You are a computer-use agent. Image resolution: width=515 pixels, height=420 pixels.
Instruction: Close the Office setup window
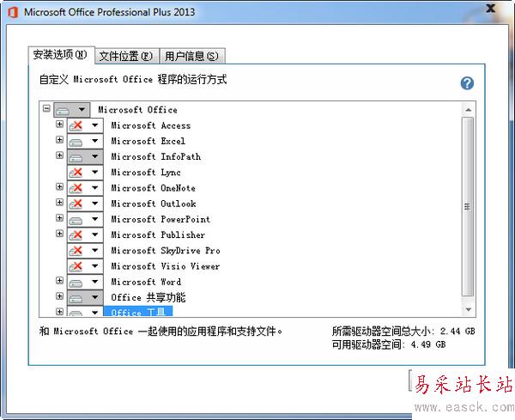click(491, 9)
